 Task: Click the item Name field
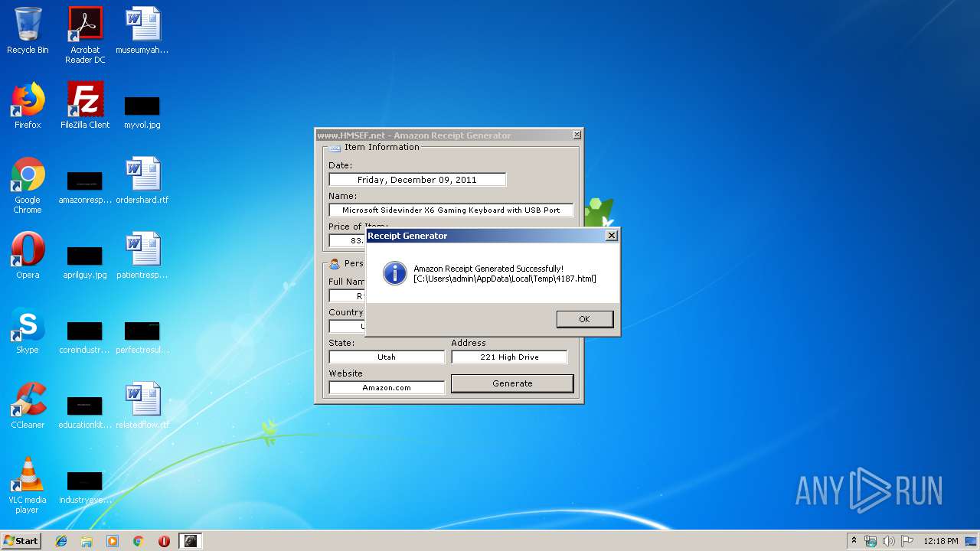tap(451, 210)
